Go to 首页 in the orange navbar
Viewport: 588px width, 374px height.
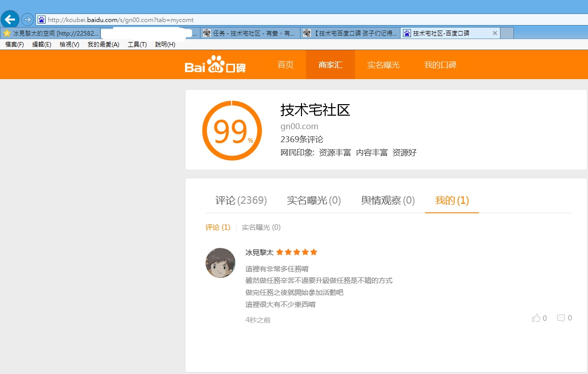[285, 65]
